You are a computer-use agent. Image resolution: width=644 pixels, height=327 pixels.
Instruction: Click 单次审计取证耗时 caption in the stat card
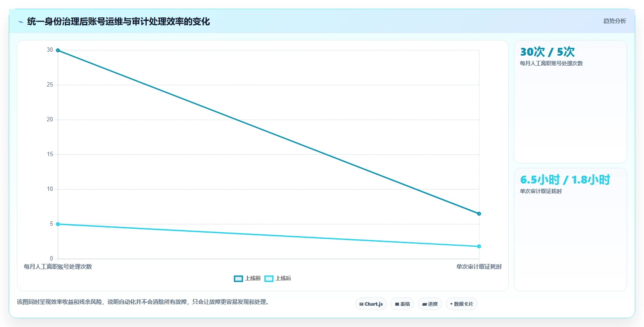pyautogui.click(x=541, y=191)
